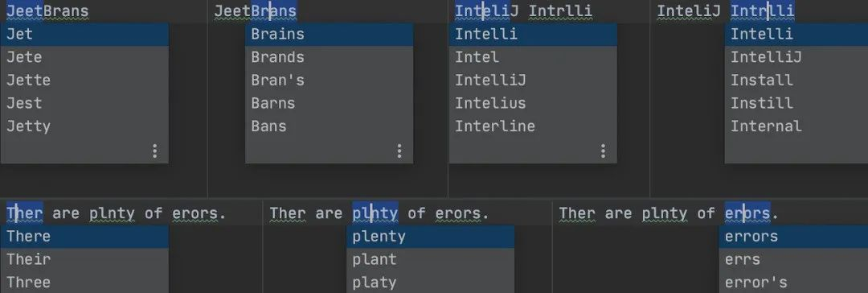
Task: Choose 'Brands' as the replacement
Action: 330,57
